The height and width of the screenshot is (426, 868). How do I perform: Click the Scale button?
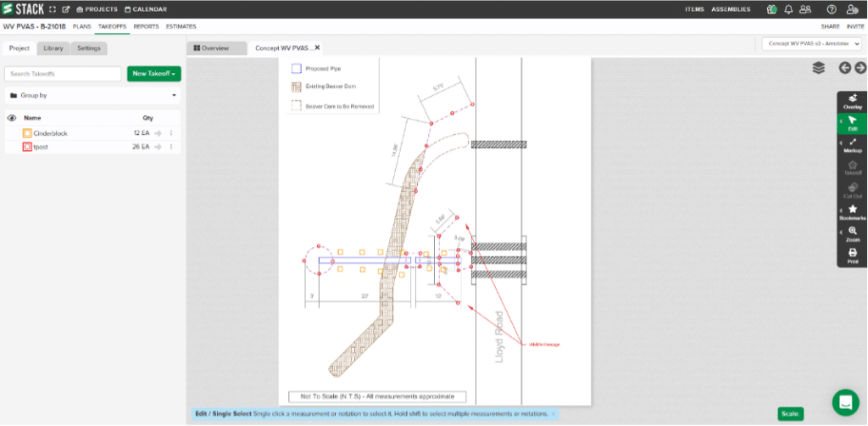tap(790, 413)
